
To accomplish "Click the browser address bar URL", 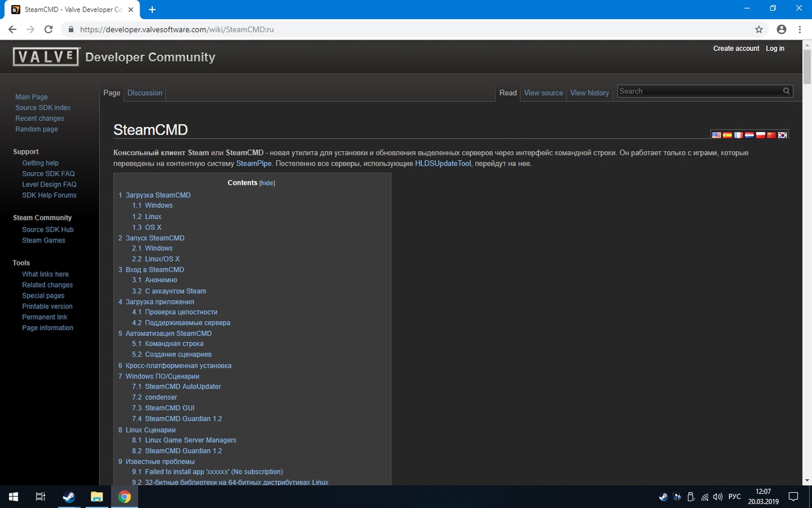I will click(178, 29).
